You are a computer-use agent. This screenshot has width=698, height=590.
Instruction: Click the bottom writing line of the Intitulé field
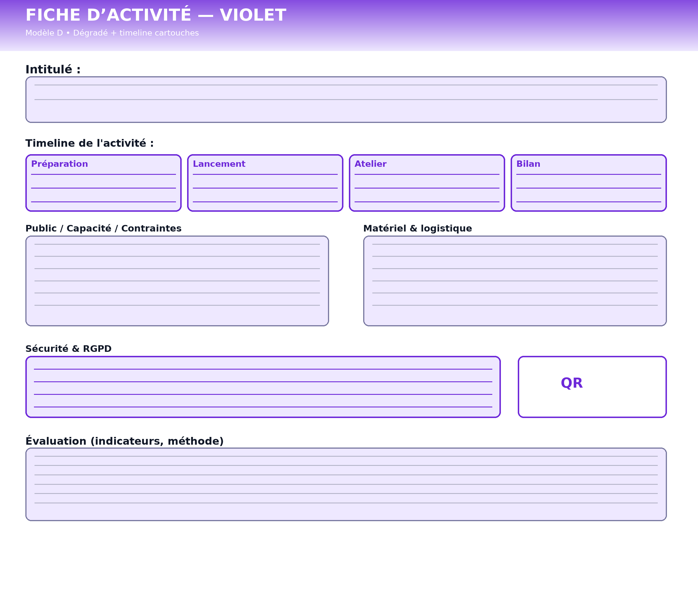pos(345,99)
